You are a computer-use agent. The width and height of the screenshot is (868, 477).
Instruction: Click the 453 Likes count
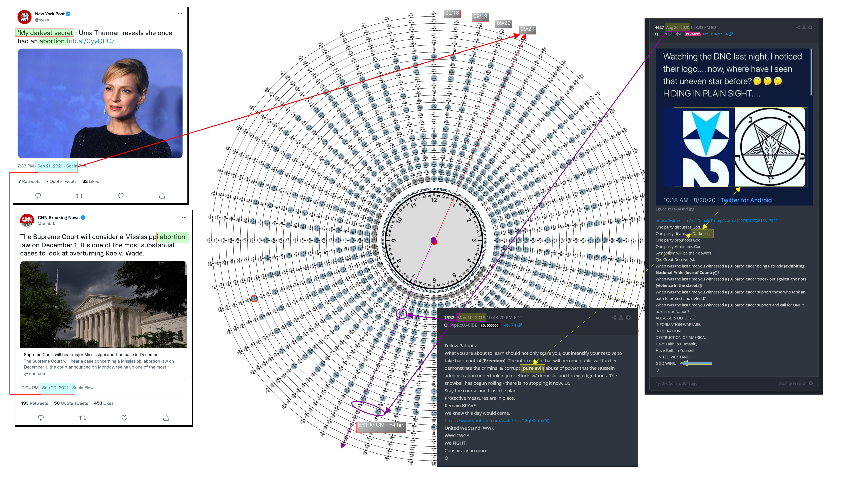click(x=104, y=403)
